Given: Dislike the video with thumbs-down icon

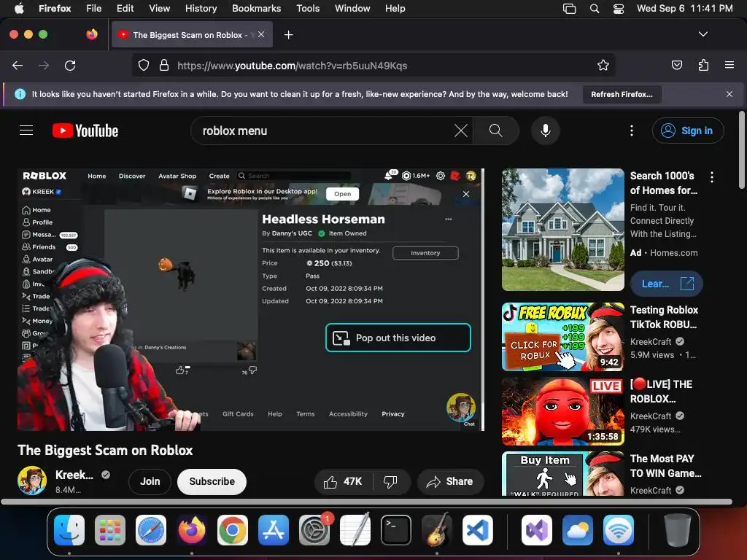Looking at the screenshot, I should [x=390, y=482].
